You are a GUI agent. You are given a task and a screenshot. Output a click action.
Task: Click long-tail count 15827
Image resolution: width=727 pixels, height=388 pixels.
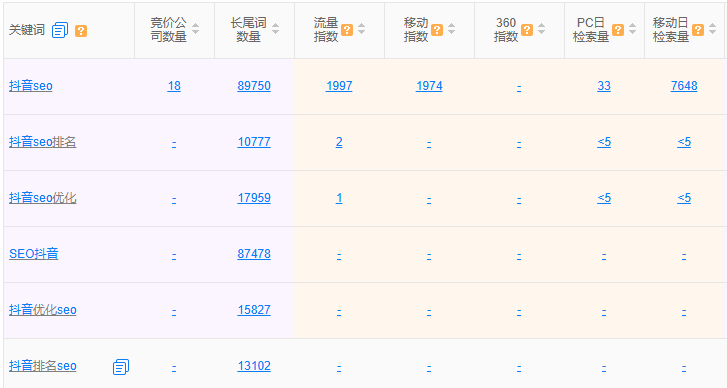[254, 310]
